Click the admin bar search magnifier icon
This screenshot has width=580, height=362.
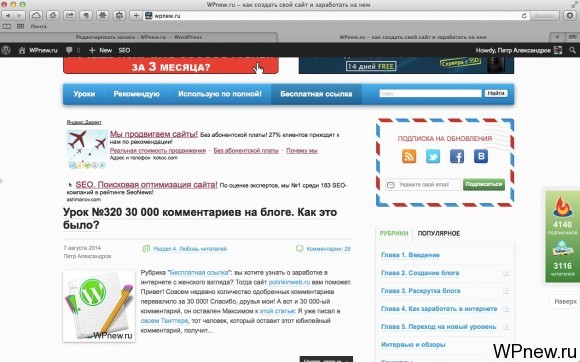point(572,50)
